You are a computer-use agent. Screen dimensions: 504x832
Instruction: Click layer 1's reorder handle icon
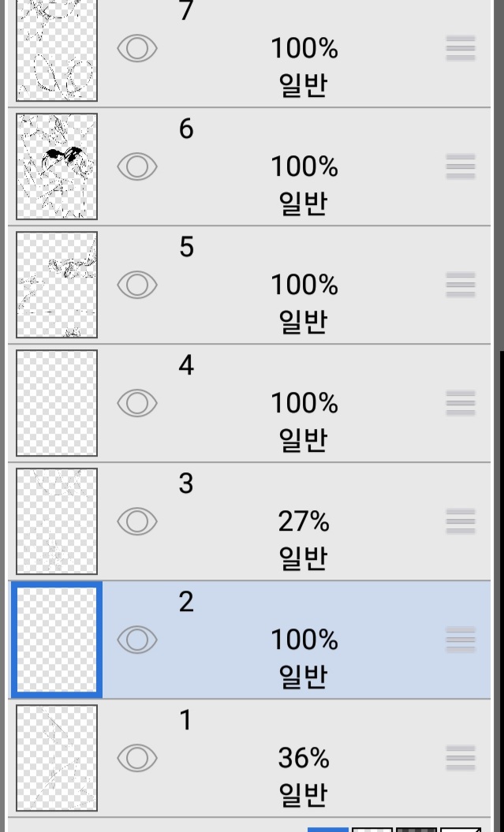point(461,758)
